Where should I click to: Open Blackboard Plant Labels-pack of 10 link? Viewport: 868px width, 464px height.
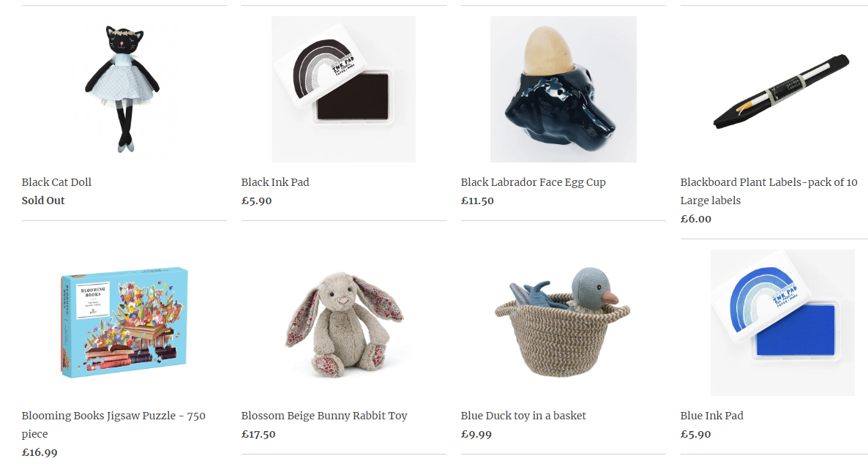[x=768, y=191]
